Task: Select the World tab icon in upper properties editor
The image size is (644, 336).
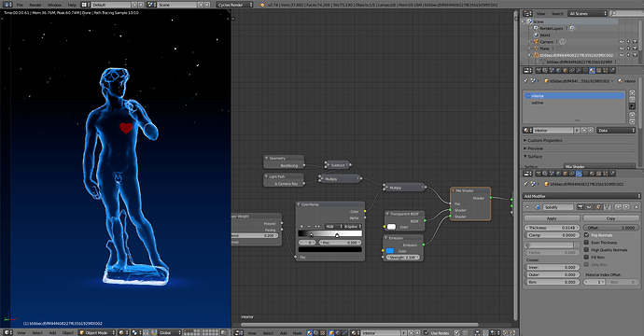Action: click(558, 70)
